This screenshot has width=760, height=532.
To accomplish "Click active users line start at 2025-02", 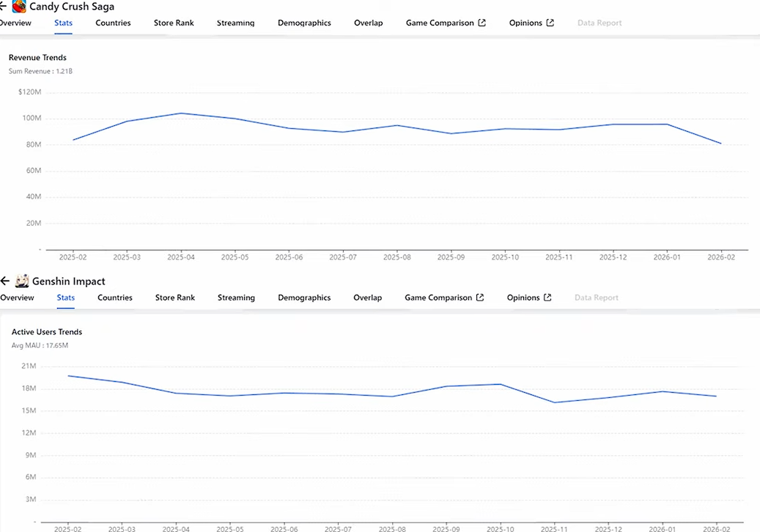I will (x=68, y=375).
